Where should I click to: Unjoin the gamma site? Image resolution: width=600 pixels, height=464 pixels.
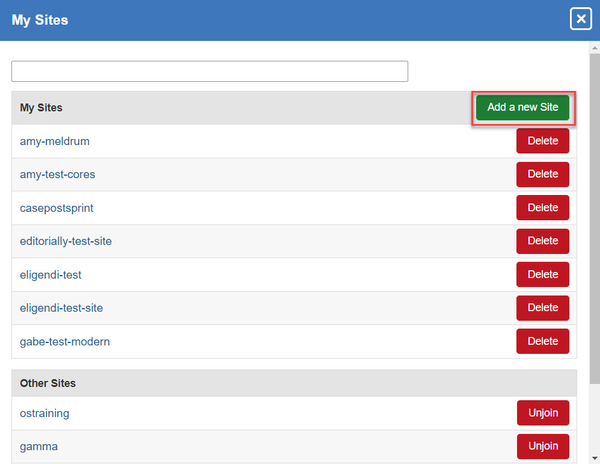click(543, 446)
